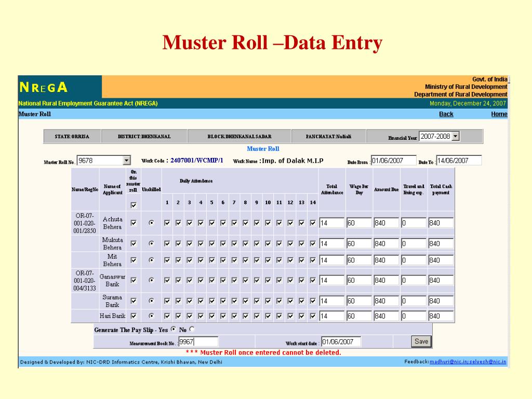The height and width of the screenshot is (399, 532).
Task: Toggle day 10 attendance for Ganaswar Barik
Action: (268, 280)
